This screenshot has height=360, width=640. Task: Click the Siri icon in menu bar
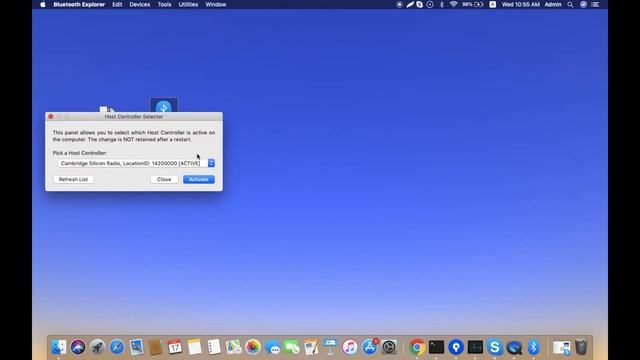[583, 4]
